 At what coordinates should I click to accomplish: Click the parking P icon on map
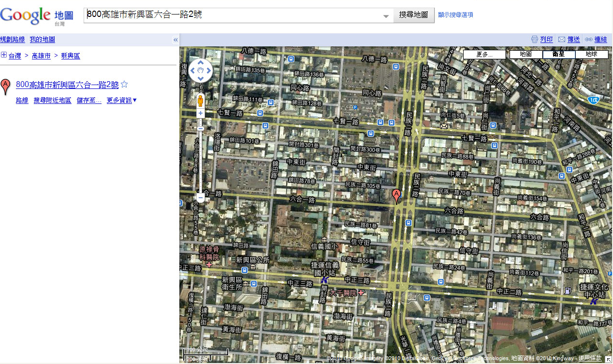[355, 107]
